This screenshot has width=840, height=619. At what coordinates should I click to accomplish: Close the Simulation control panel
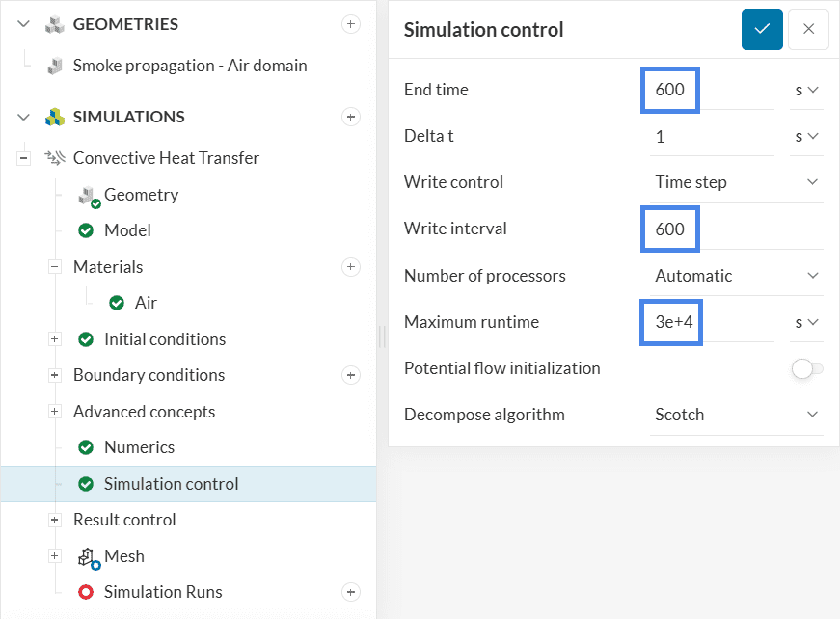(808, 30)
